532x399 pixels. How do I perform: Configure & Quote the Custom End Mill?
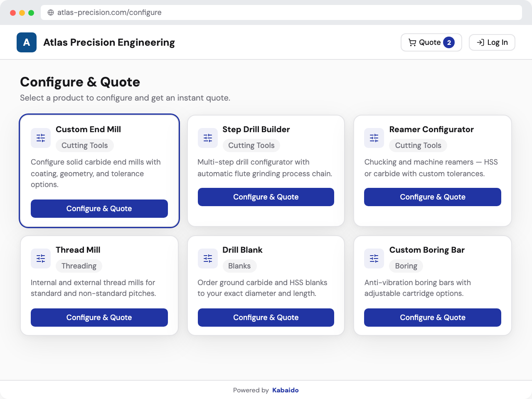click(99, 208)
